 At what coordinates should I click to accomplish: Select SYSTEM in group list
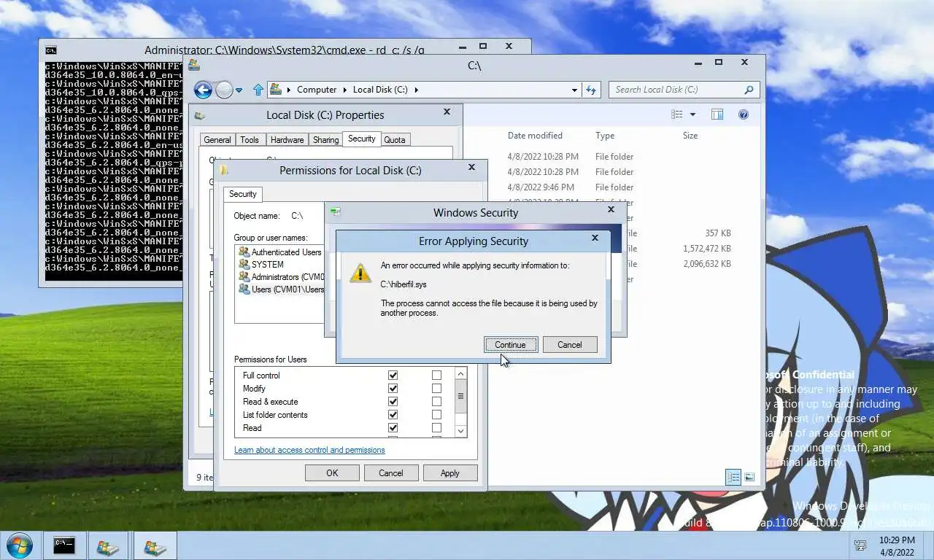[261, 265]
